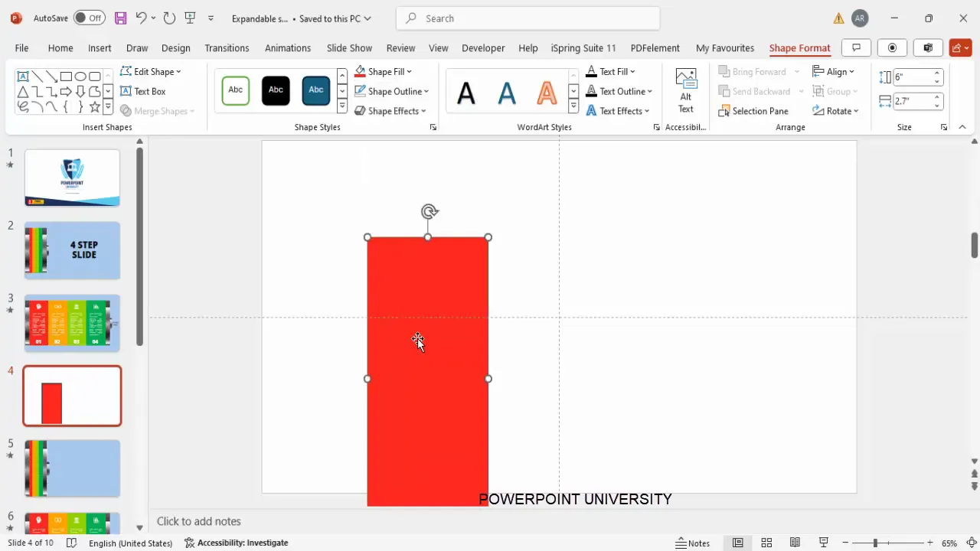Open the Design tab
This screenshot has height=551, width=980.
(x=175, y=47)
